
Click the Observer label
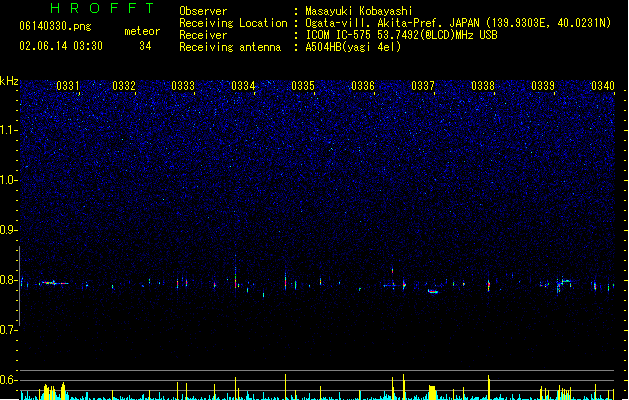tap(203, 11)
